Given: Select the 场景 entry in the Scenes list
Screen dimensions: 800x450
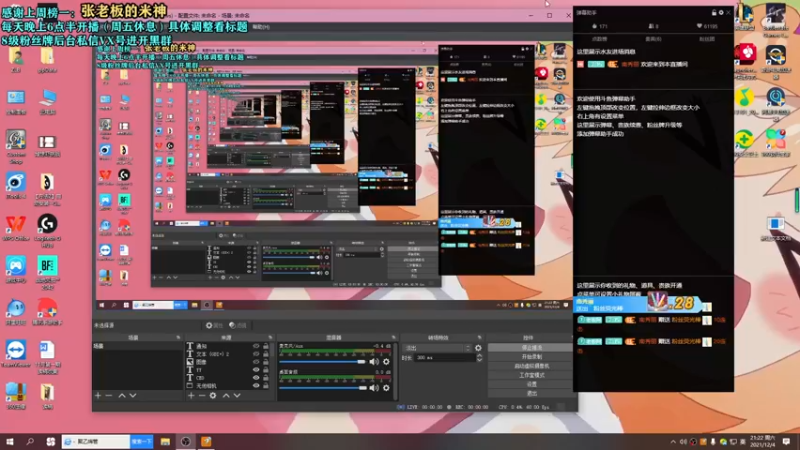Looking at the screenshot, I should [x=138, y=346].
